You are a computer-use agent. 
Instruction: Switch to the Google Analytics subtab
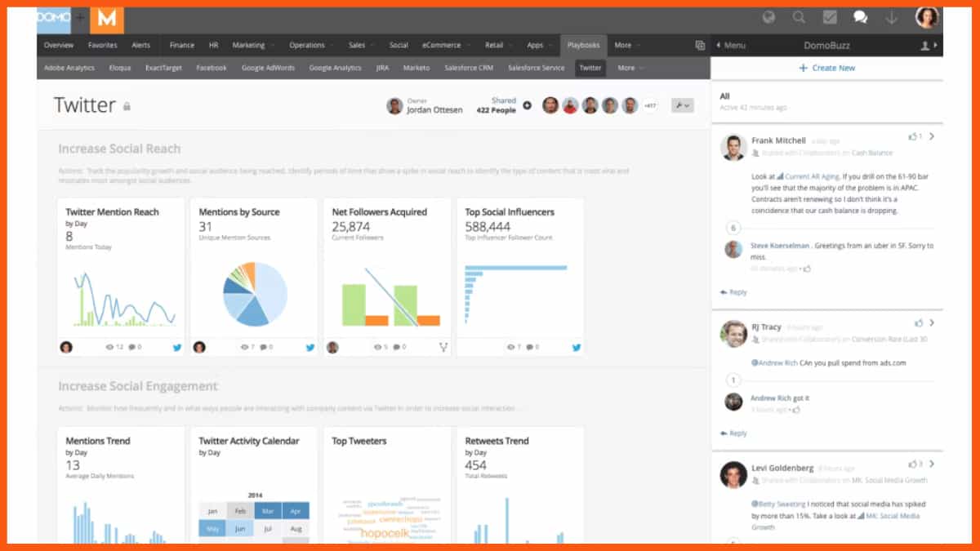click(x=335, y=68)
